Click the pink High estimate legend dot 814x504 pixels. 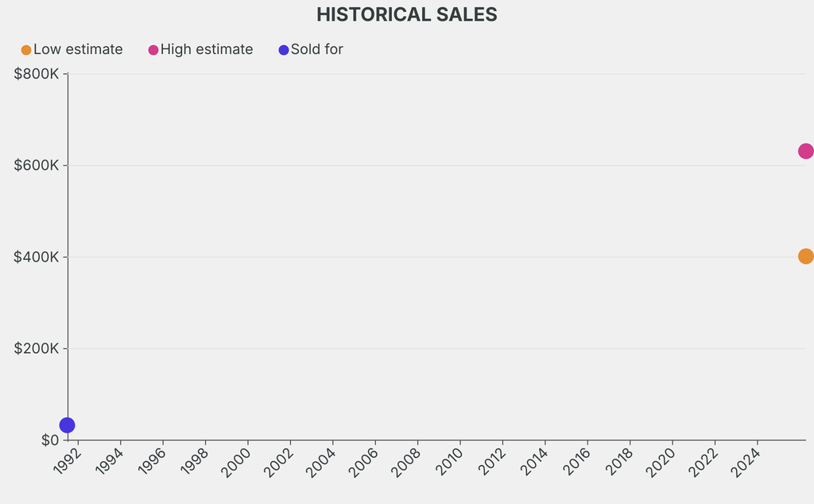(153, 50)
